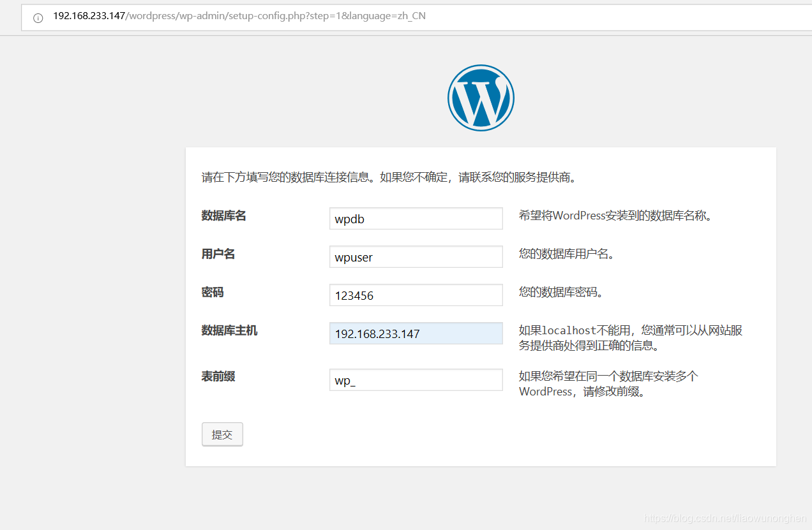The width and height of the screenshot is (812, 530).
Task: Click the 用户名 label
Action: point(218,254)
